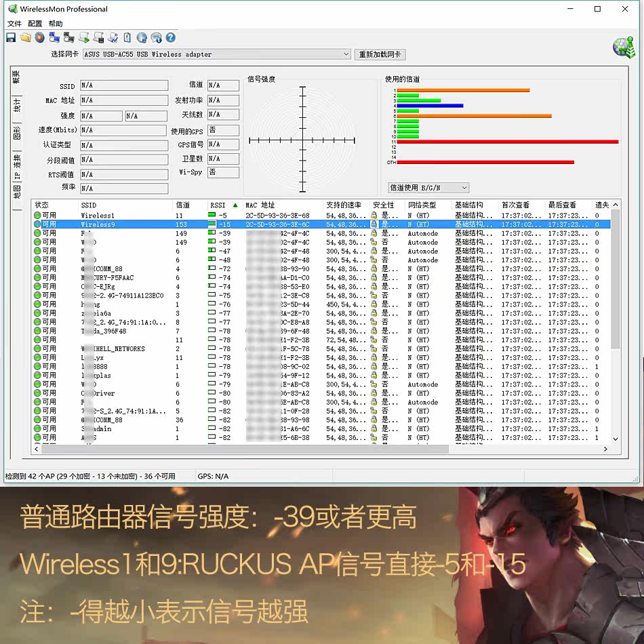Click the green status circle of MERCURY-F5FAAC row

[x=37, y=278]
